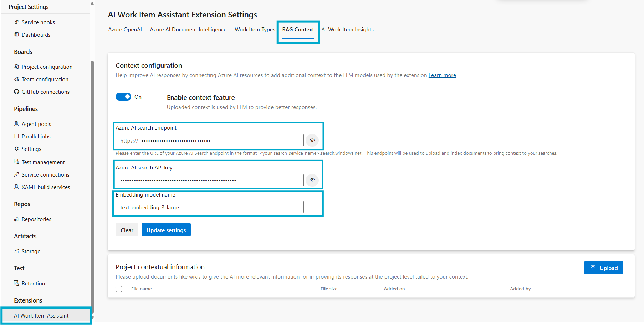Open Repositories under Repos
The image size is (644, 325).
point(36,219)
